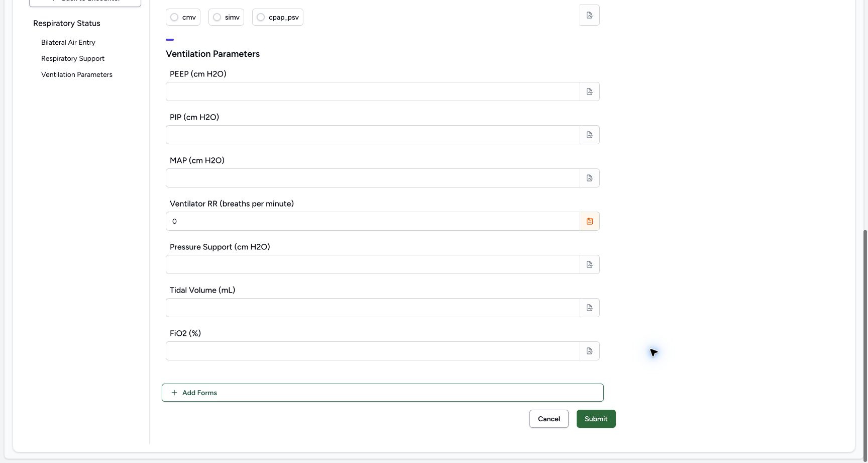The width and height of the screenshot is (868, 463).
Task: Click the note icon beside Pressure Support field
Action: [x=590, y=264]
